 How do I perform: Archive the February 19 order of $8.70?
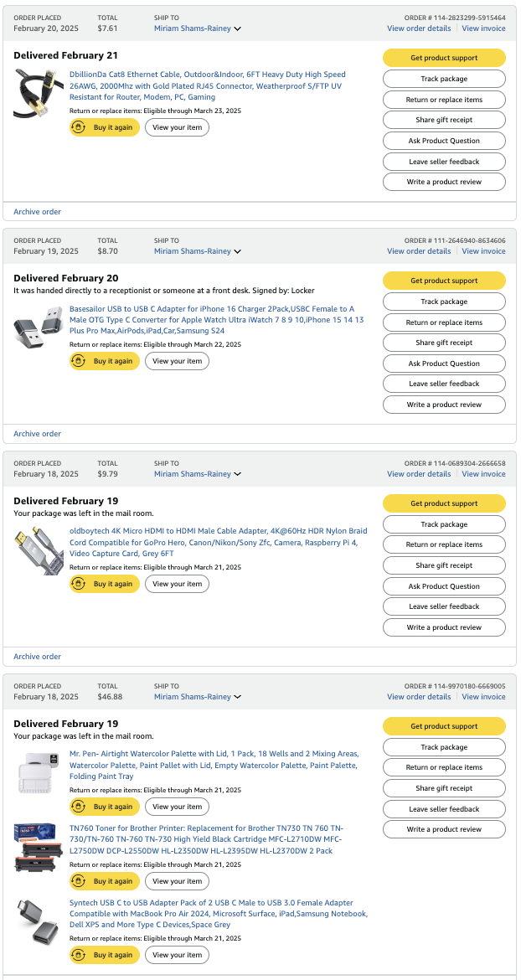(x=38, y=434)
